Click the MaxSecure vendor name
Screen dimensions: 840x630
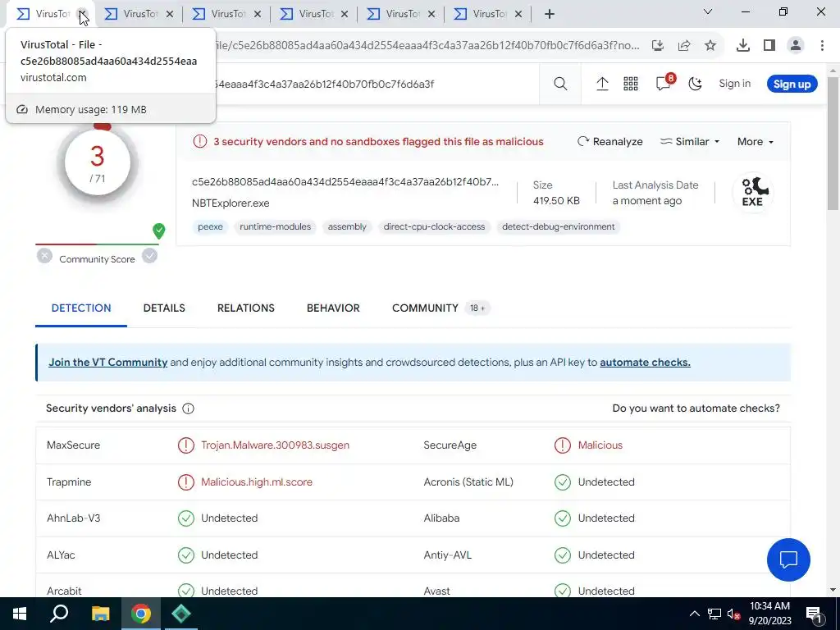73,445
